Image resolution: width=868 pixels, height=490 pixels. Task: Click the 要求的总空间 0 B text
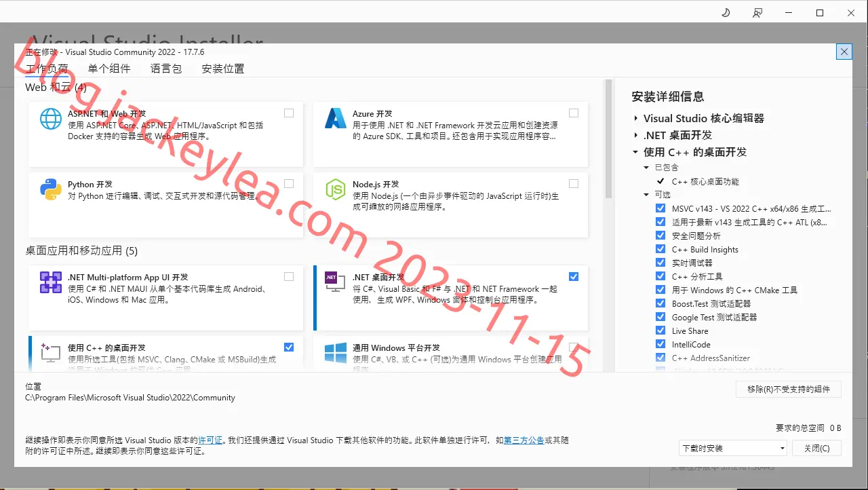[x=808, y=428]
